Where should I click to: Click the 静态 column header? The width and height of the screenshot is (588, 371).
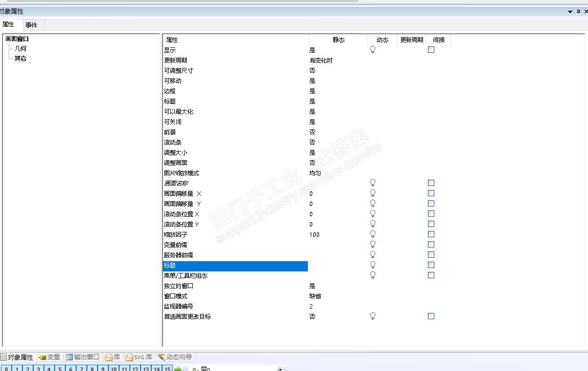point(338,40)
